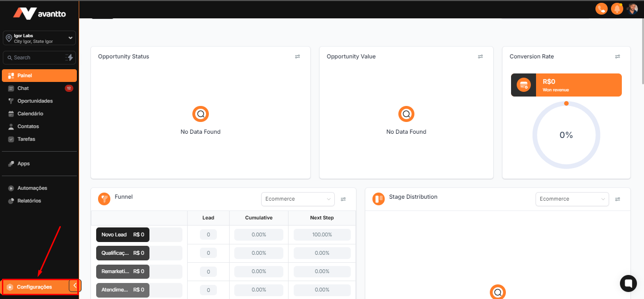Viewport: 644px width, 299px height.
Task: Click the phone call icon in header
Action: (601, 9)
